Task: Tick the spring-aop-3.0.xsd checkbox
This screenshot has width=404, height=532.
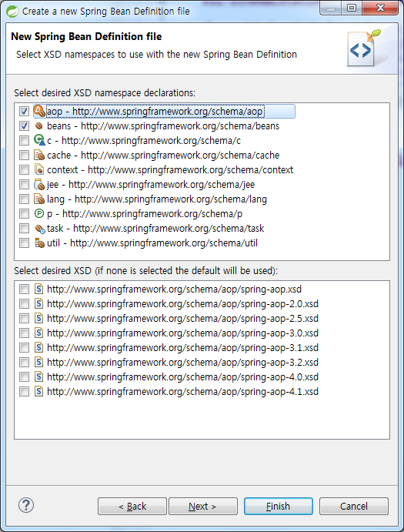Action: pos(24,333)
